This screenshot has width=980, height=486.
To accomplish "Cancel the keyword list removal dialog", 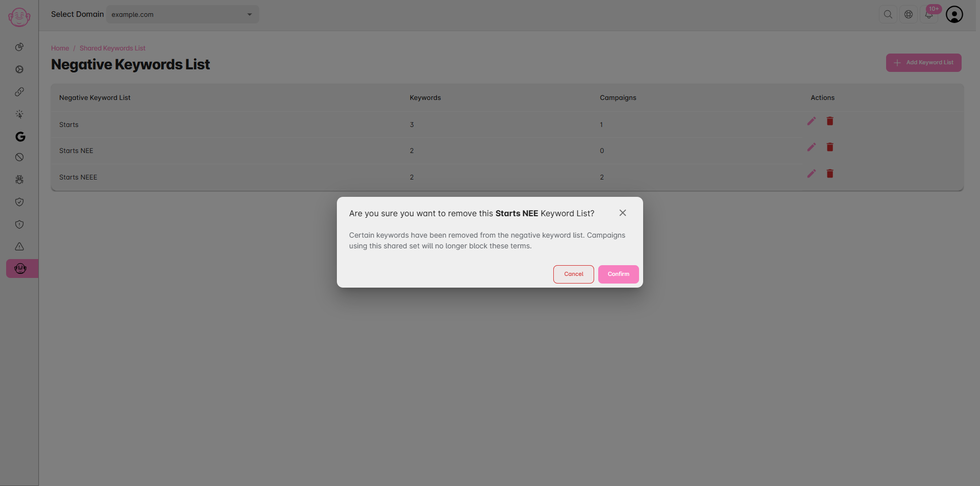I will pos(573,274).
